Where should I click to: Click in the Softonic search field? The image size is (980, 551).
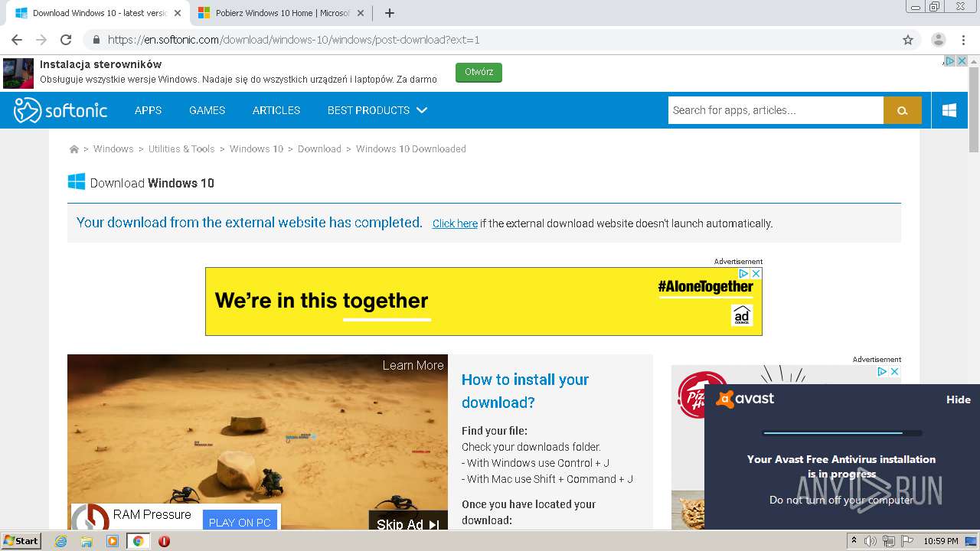click(x=776, y=110)
